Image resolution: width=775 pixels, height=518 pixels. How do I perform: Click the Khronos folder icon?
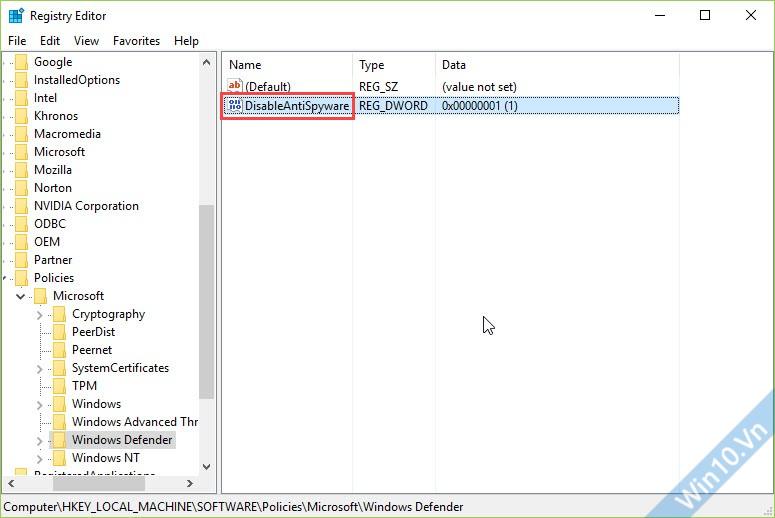pos(21,116)
